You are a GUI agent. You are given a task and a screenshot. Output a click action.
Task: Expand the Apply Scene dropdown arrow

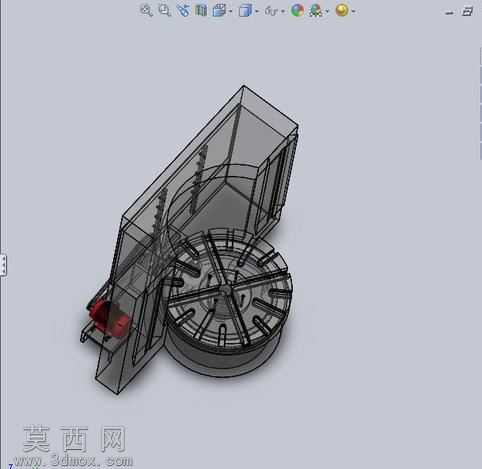click(x=327, y=11)
